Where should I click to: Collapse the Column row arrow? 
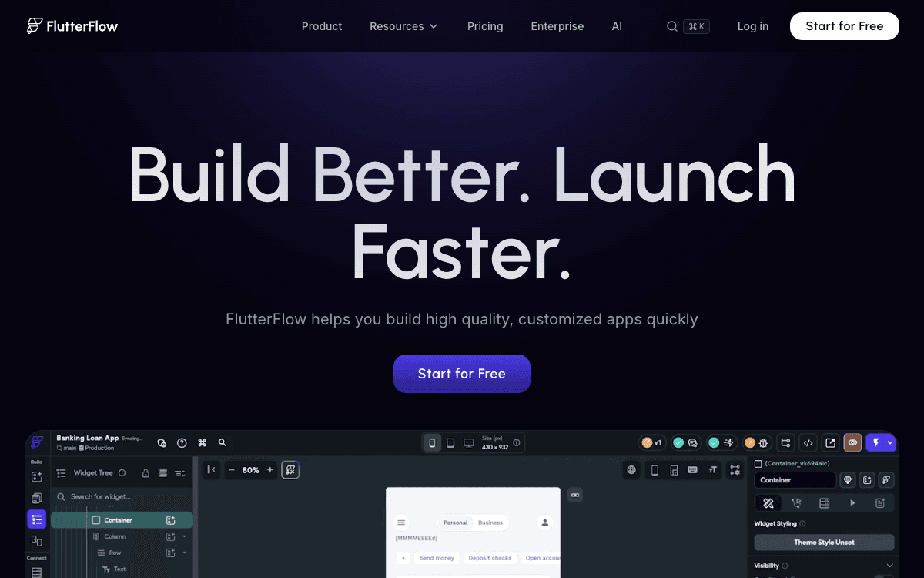tap(184, 536)
